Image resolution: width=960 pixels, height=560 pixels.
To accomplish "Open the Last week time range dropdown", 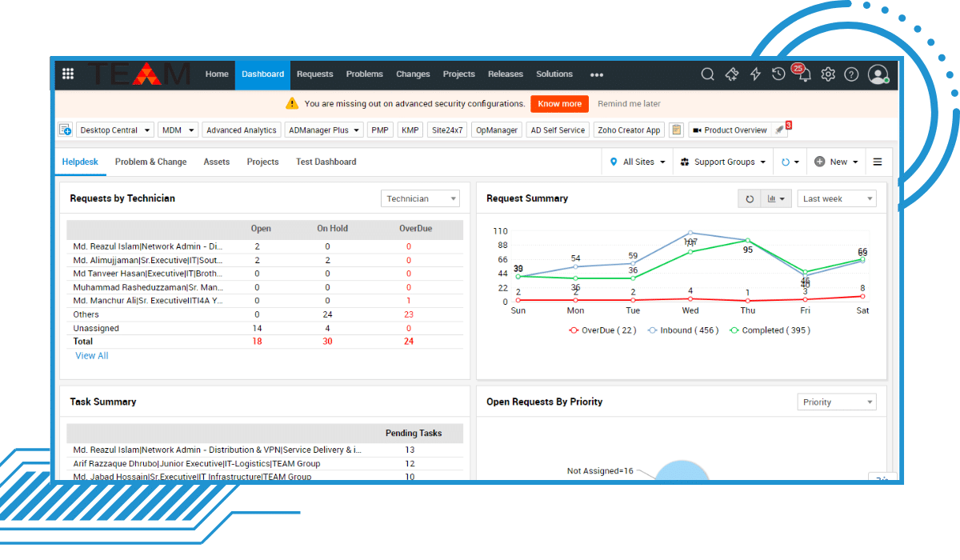I will coord(836,198).
